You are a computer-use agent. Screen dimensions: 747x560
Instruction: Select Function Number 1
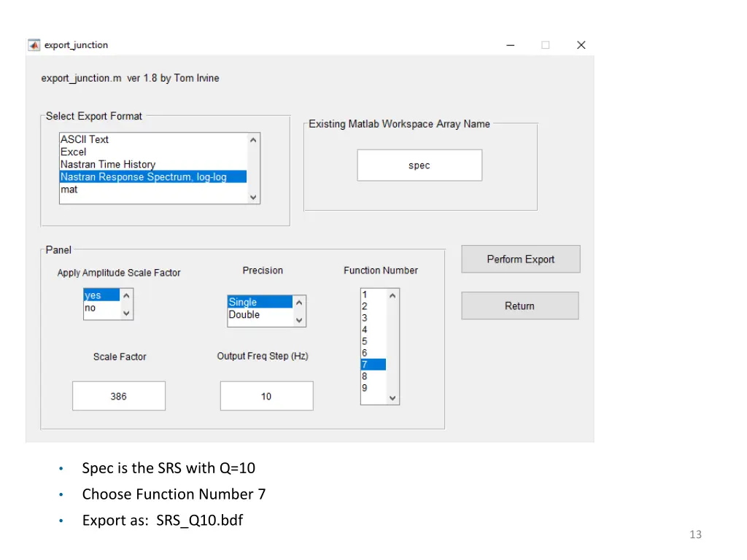373,295
